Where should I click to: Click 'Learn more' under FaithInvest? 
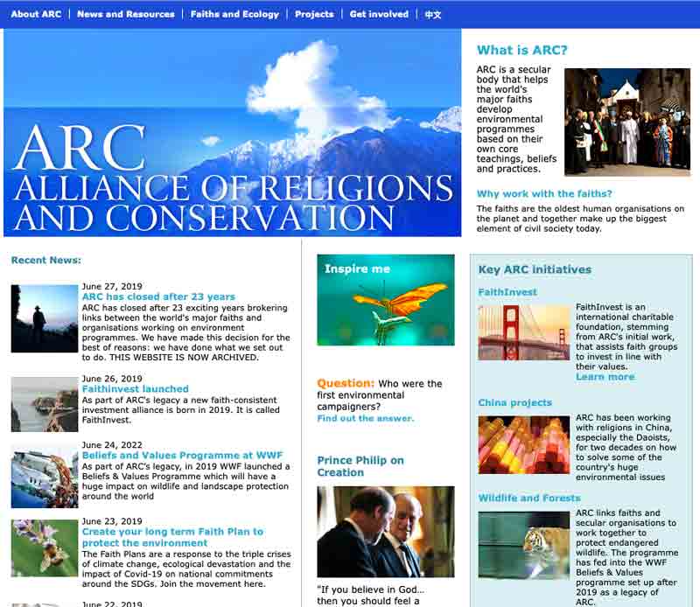pos(605,377)
